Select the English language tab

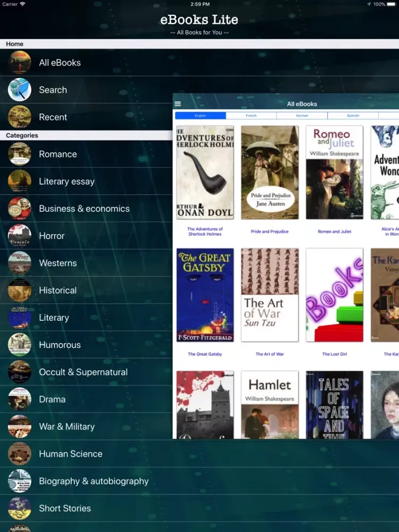point(201,115)
